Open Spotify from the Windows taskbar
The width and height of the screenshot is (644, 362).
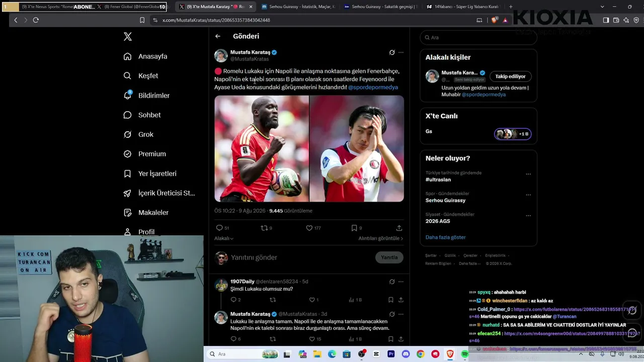point(464,354)
